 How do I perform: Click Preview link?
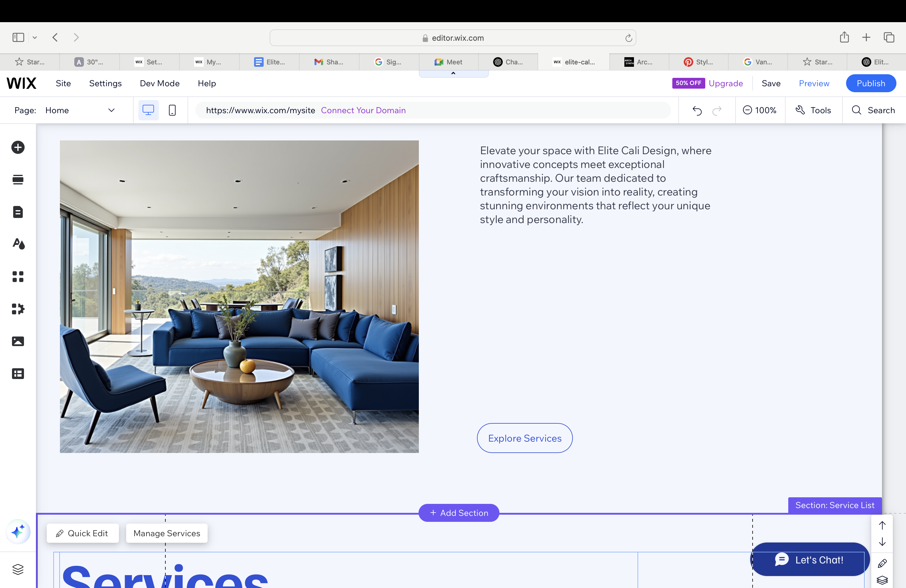click(814, 83)
